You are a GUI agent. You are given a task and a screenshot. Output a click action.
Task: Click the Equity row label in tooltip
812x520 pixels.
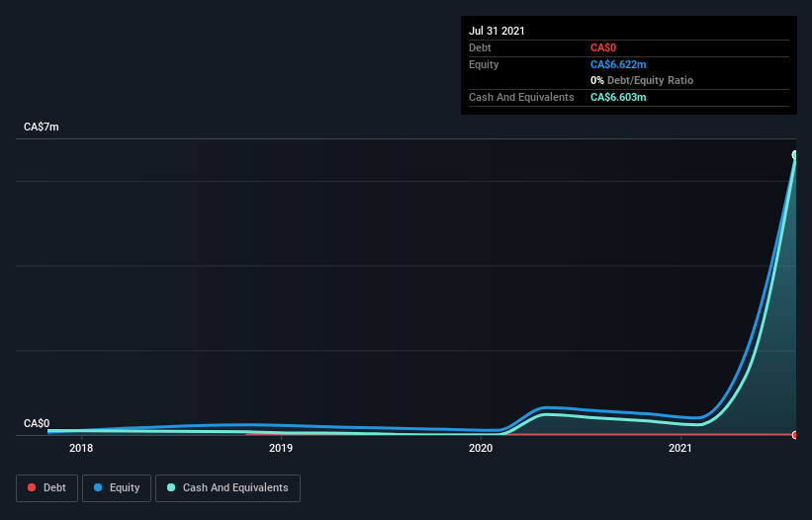pos(484,64)
